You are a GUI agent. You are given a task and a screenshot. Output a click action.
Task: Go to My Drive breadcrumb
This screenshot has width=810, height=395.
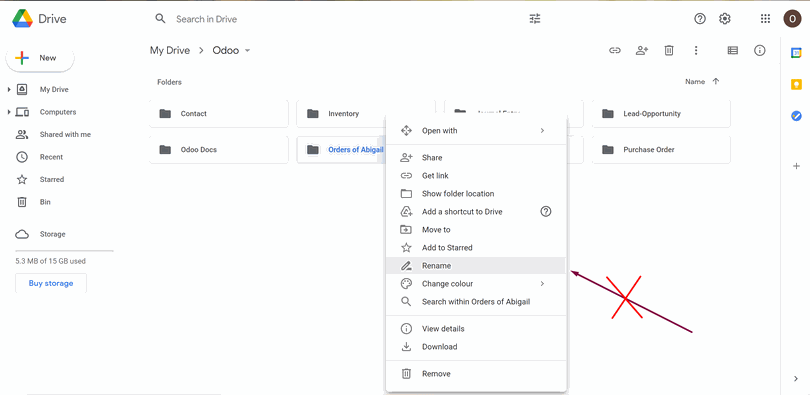[170, 51]
